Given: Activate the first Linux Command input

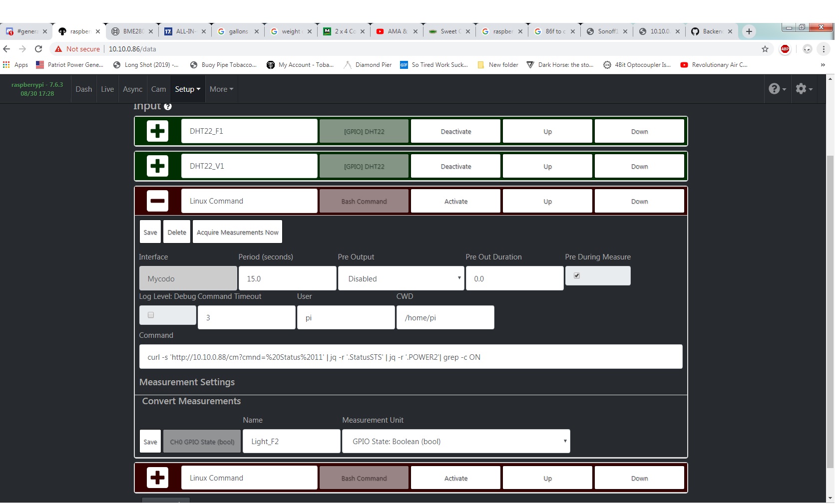Looking at the screenshot, I should pos(455,201).
